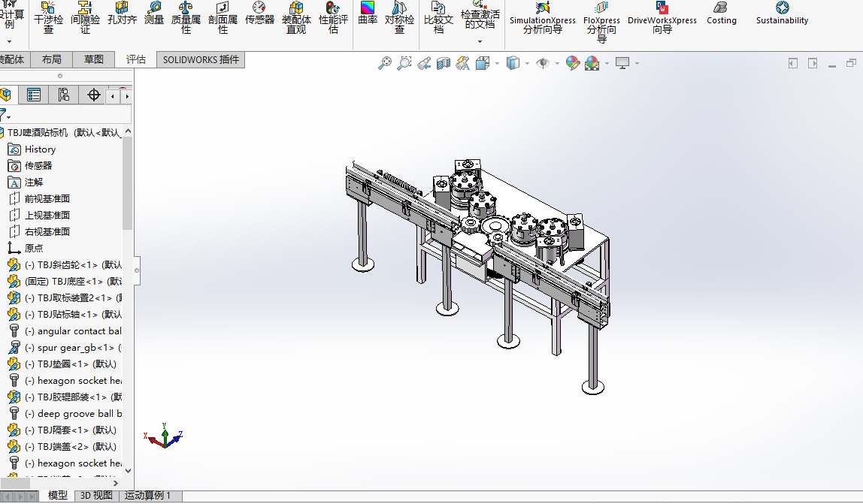
Task: Switch to 3D 视图 bottom tab
Action: (96, 495)
